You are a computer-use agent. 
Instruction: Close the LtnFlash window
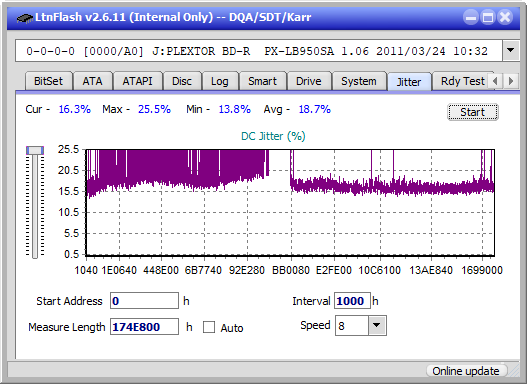[505, 17]
